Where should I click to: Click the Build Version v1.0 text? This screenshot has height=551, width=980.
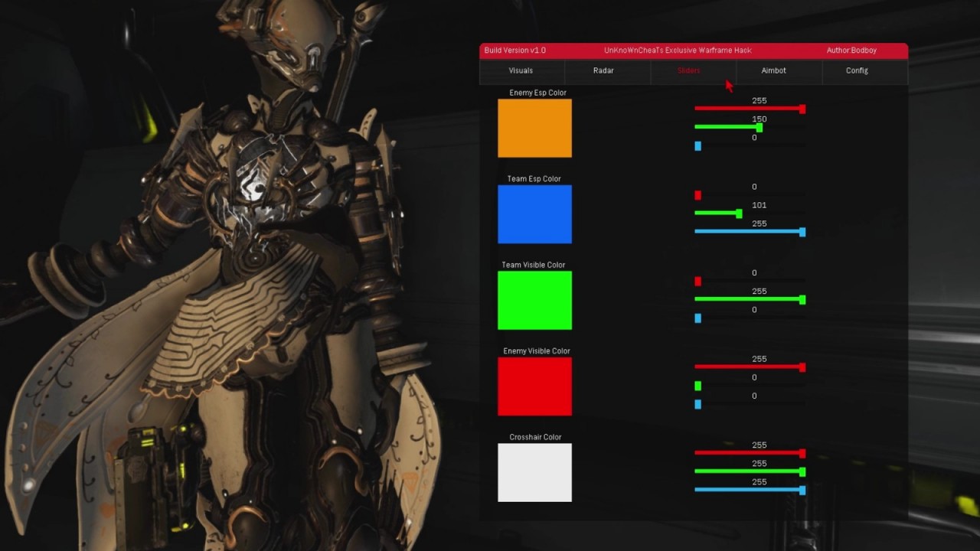(515, 51)
